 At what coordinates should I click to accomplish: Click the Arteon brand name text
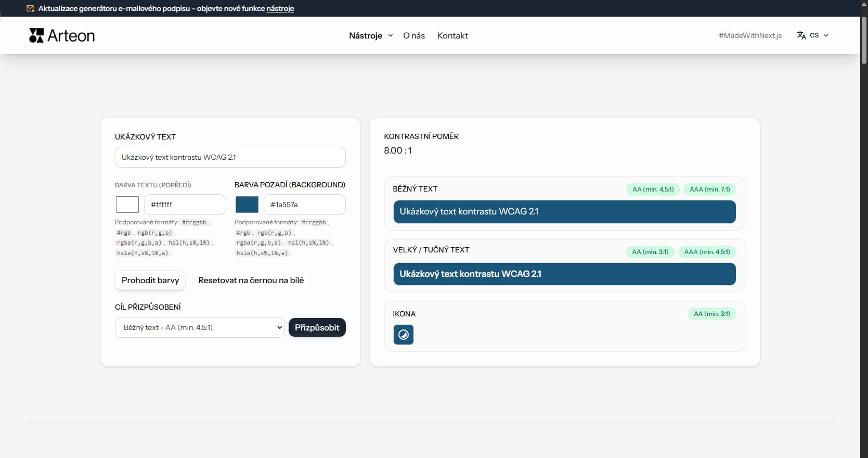71,35
